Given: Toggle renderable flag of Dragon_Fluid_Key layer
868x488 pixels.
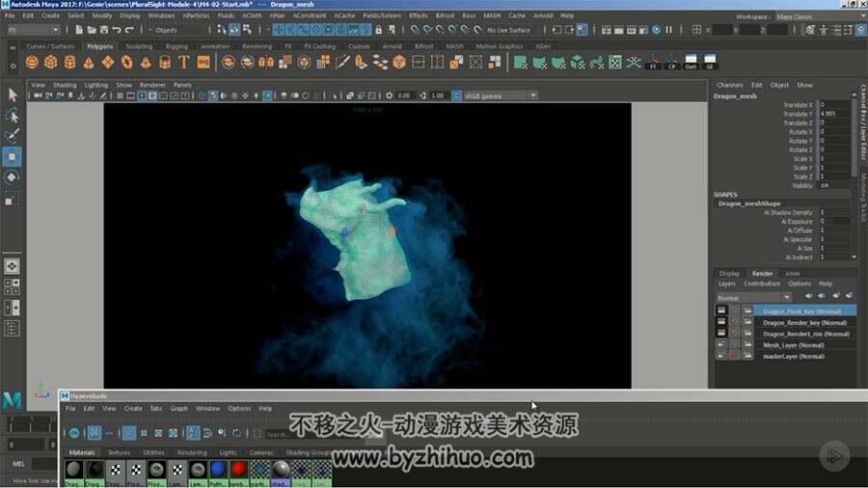Looking at the screenshot, I should tap(721, 311).
